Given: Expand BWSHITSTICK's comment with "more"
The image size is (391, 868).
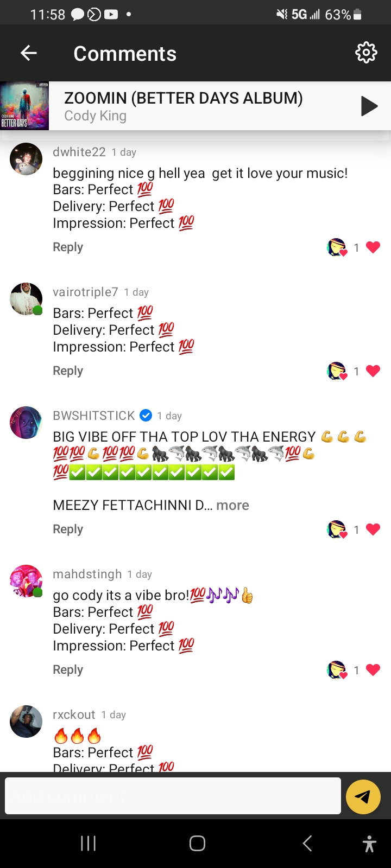Looking at the screenshot, I should [x=232, y=505].
